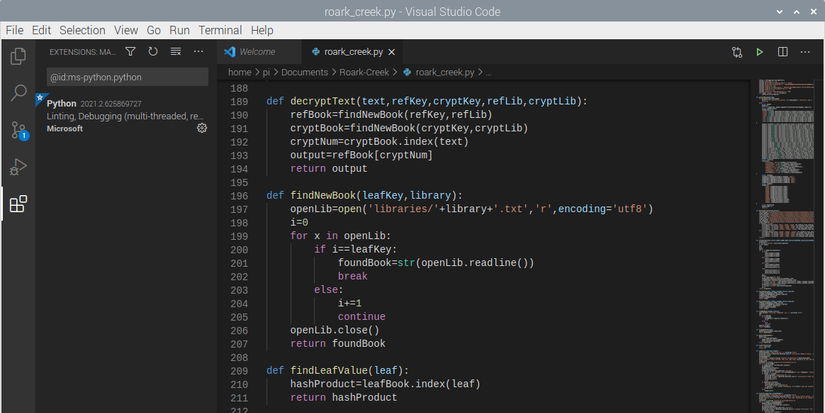Click 'findLeafValue' function name

click(329, 371)
